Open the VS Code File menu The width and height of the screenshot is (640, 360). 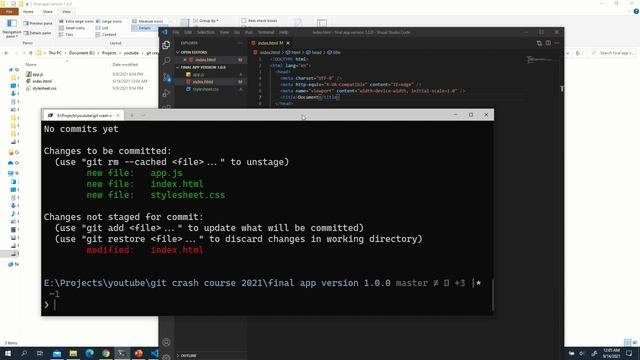pyautogui.click(x=176, y=32)
